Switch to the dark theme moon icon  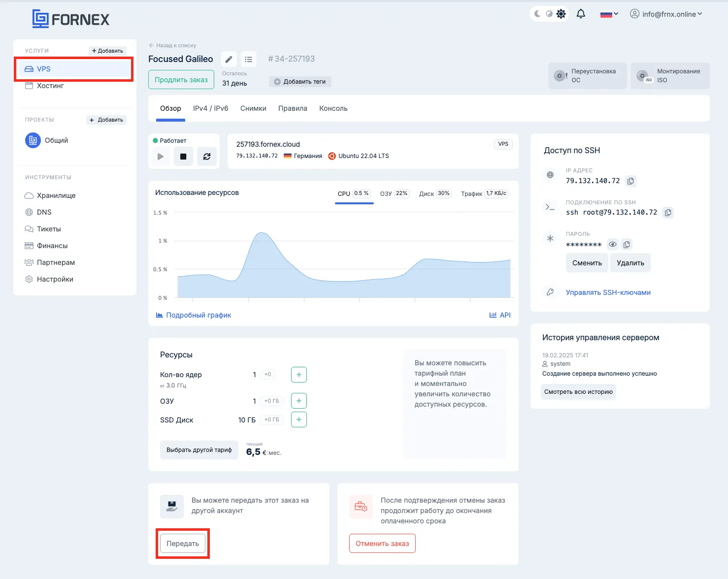[x=537, y=14]
